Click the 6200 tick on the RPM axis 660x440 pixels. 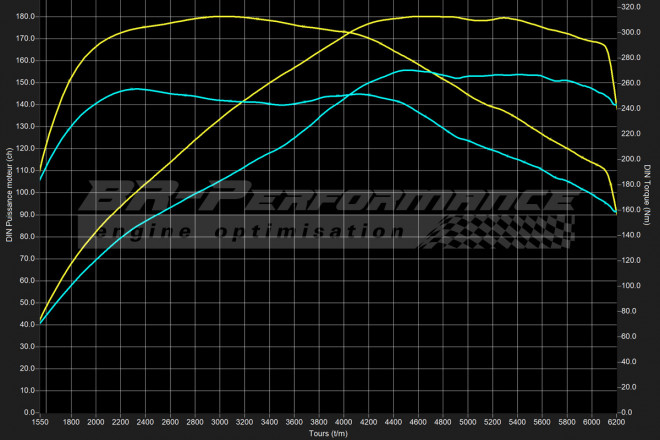point(616,422)
